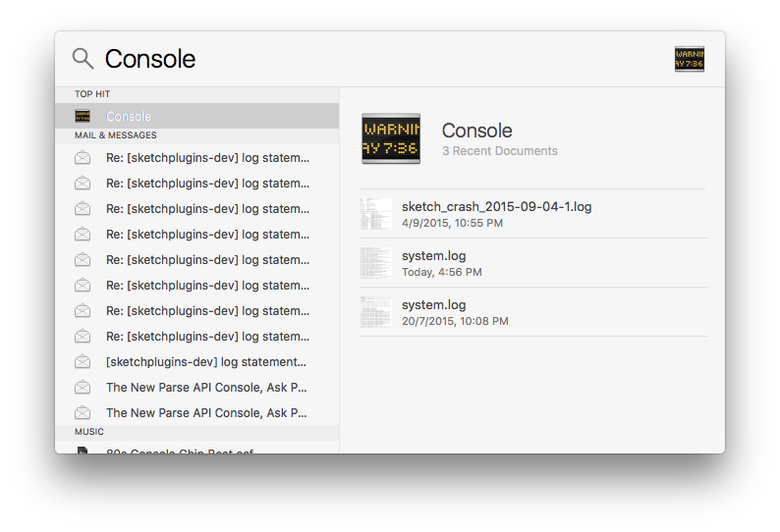
Task: Select the Console top hit row
Action: pos(197,116)
